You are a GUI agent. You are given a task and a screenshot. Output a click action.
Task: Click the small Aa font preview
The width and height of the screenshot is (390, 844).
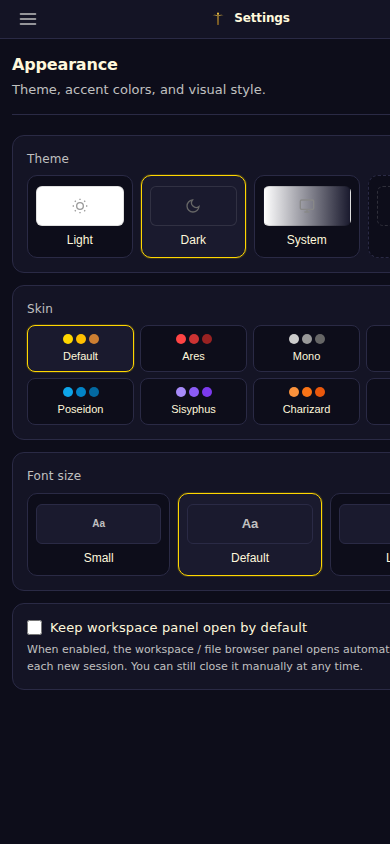coord(98,524)
